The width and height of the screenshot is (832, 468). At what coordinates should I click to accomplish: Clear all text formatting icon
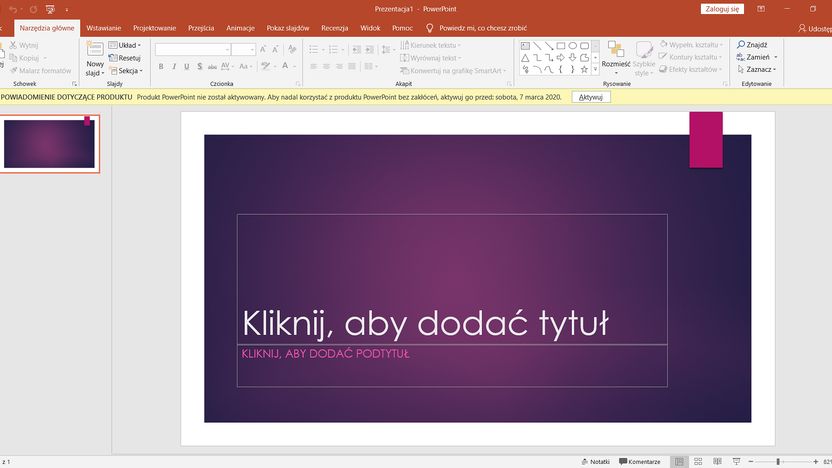pos(292,49)
